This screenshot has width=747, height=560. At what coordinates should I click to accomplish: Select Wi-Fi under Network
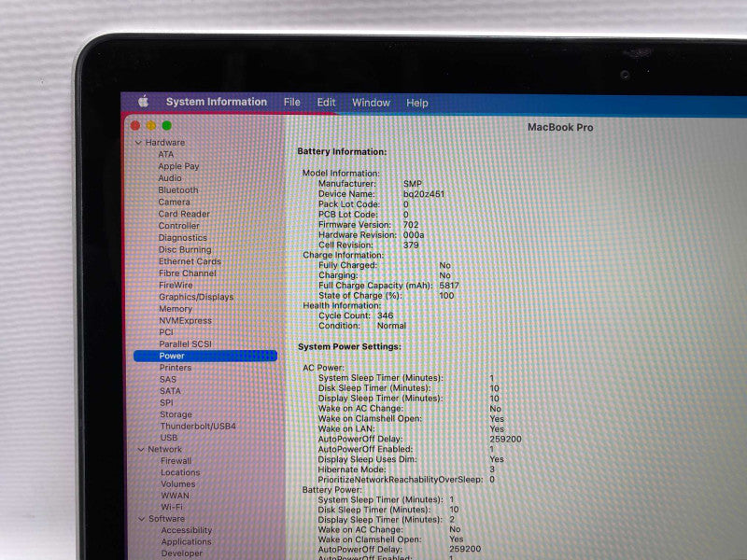[x=172, y=507]
